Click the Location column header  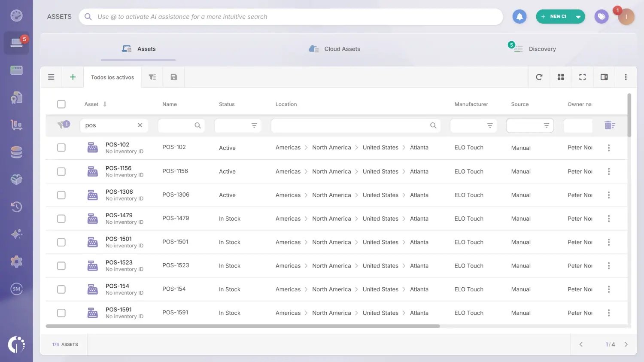(286, 104)
